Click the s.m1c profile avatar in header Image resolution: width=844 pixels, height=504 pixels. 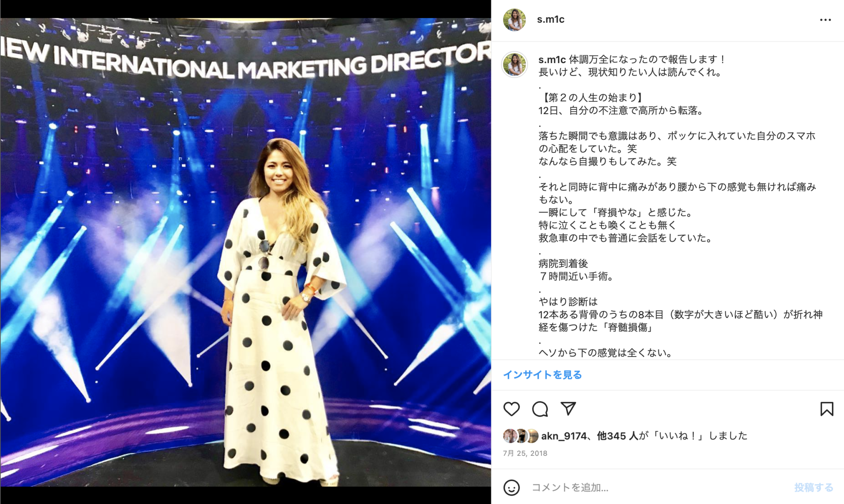point(514,19)
